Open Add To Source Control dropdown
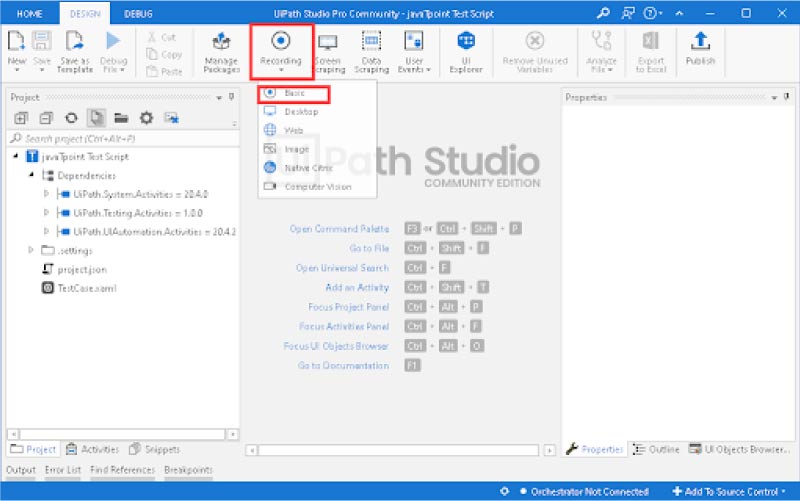 pyautogui.click(x=729, y=492)
